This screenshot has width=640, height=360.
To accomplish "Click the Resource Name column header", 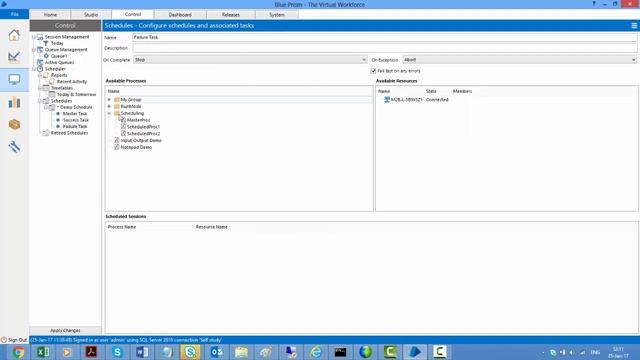I will (x=211, y=227).
